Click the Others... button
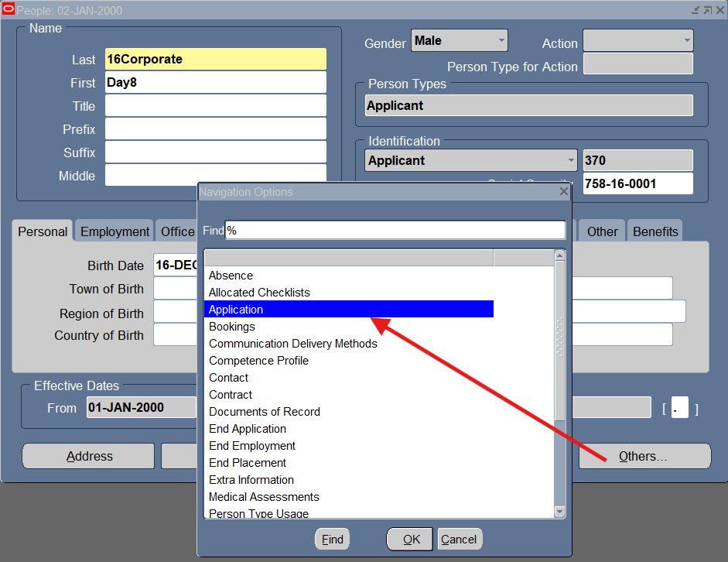The width and height of the screenshot is (728, 562). pos(644,457)
